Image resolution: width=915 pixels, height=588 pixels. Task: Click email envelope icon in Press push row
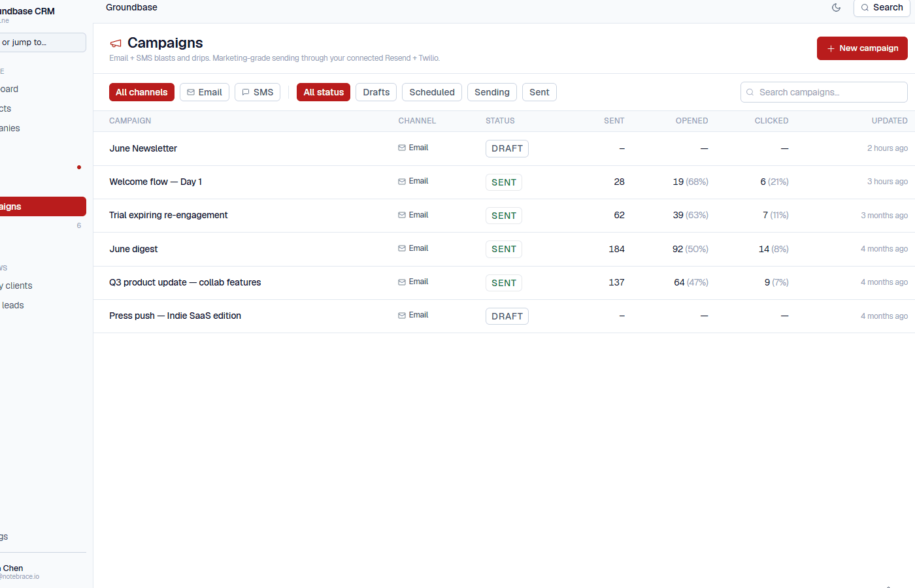(x=402, y=316)
